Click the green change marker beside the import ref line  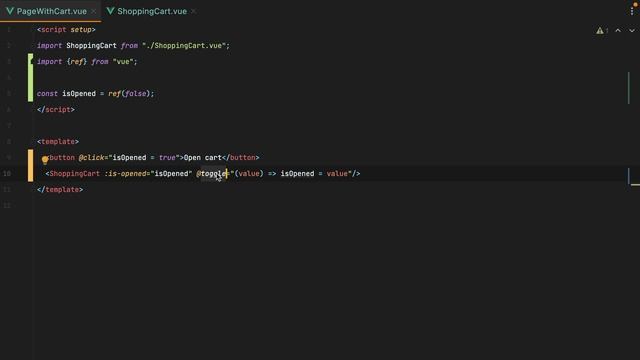click(x=31, y=78)
